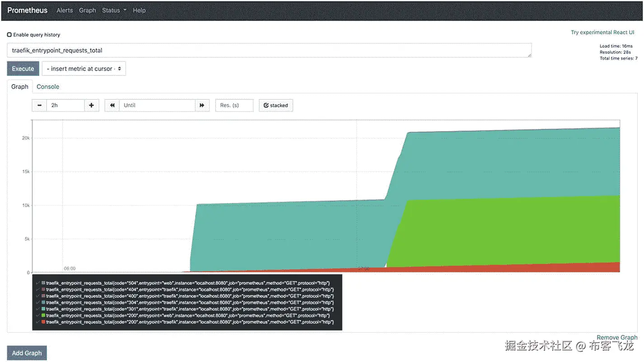Click the red swatch for code="200" traefik series
This screenshot has height=362, width=644.
(43, 322)
